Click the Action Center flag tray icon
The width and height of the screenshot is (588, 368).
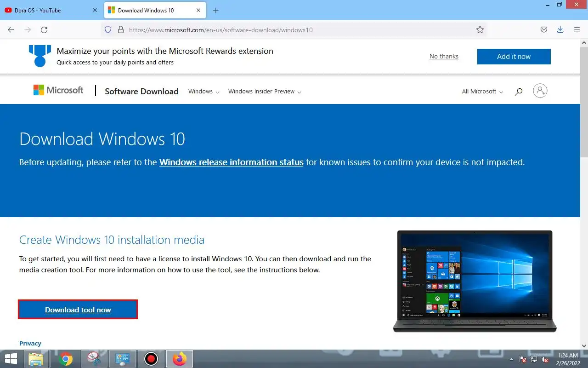pyautogui.click(x=523, y=359)
